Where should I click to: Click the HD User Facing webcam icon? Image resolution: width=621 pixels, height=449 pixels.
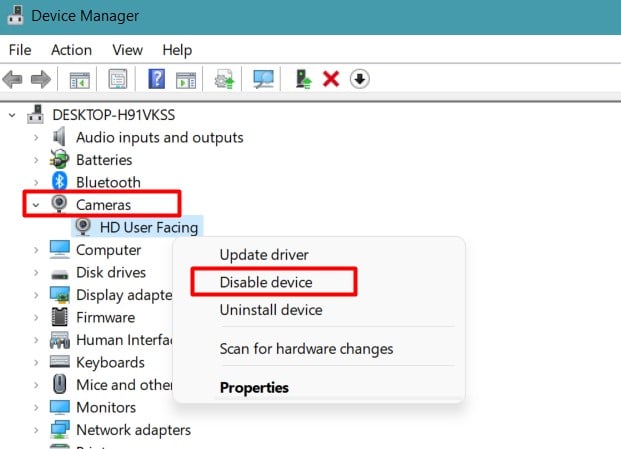(83, 226)
